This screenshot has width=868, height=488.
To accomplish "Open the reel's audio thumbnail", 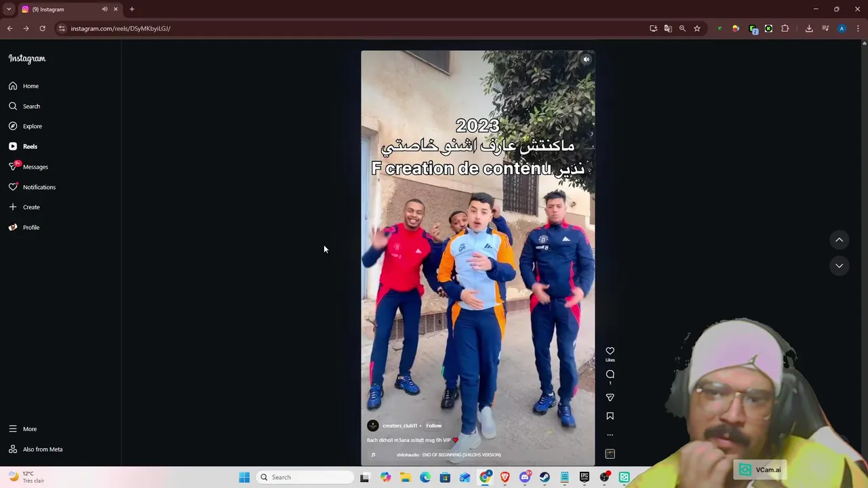I will (x=610, y=454).
